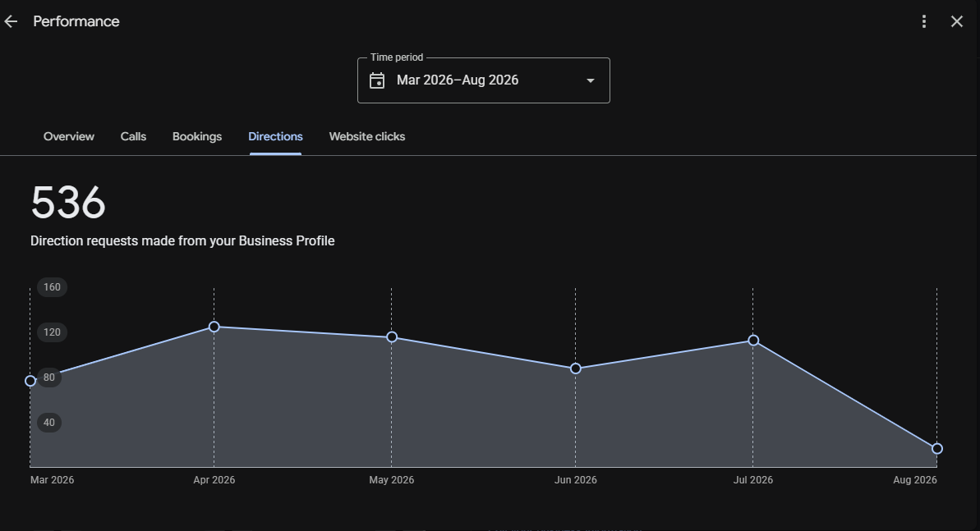Close the Performance panel with the X icon
Viewport: 980px width, 531px height.
point(957,21)
